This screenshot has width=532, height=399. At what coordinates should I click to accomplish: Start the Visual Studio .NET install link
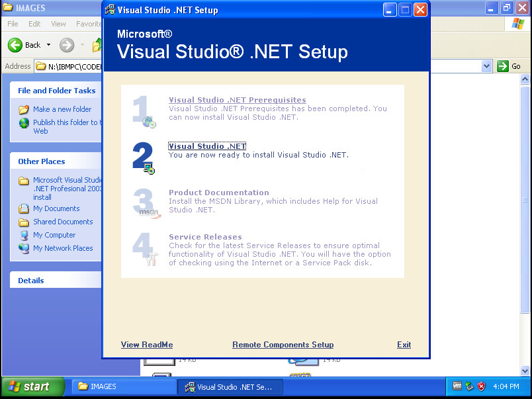pyautogui.click(x=207, y=146)
